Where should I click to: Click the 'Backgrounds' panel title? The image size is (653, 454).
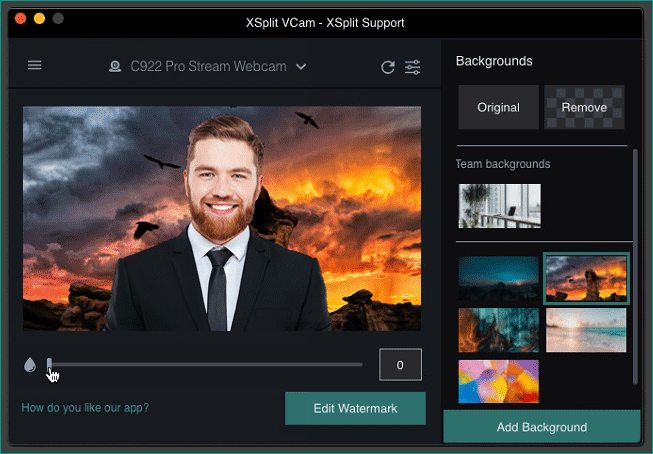tap(494, 61)
